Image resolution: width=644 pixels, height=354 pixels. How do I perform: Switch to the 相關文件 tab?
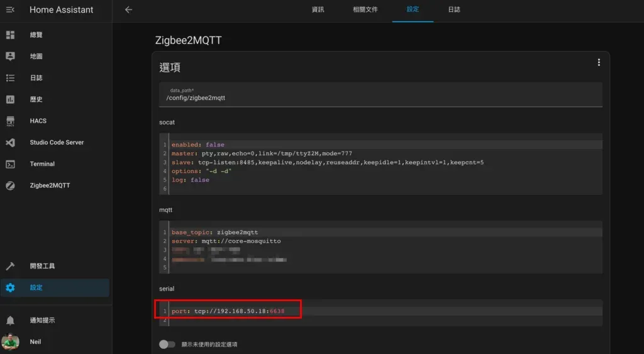[x=365, y=10]
